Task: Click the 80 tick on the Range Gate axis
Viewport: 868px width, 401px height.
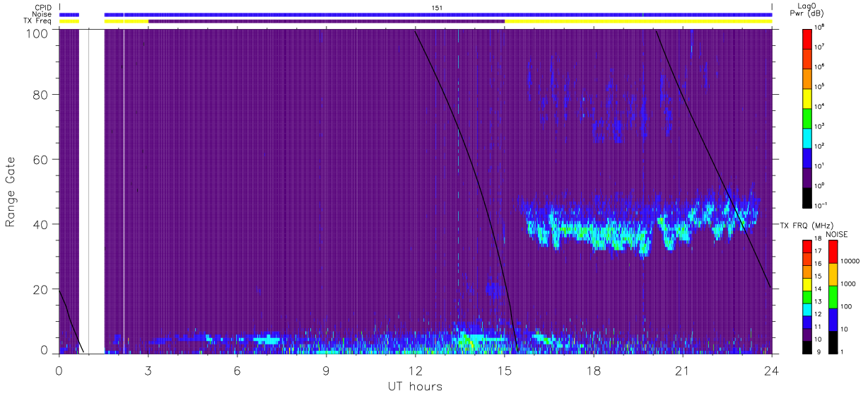Action: (42, 94)
